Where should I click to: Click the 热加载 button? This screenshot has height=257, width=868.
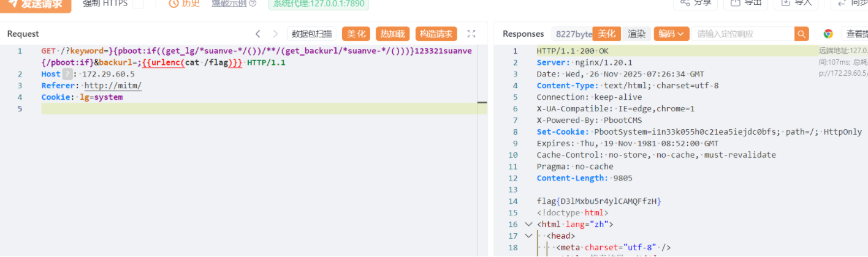click(x=392, y=34)
